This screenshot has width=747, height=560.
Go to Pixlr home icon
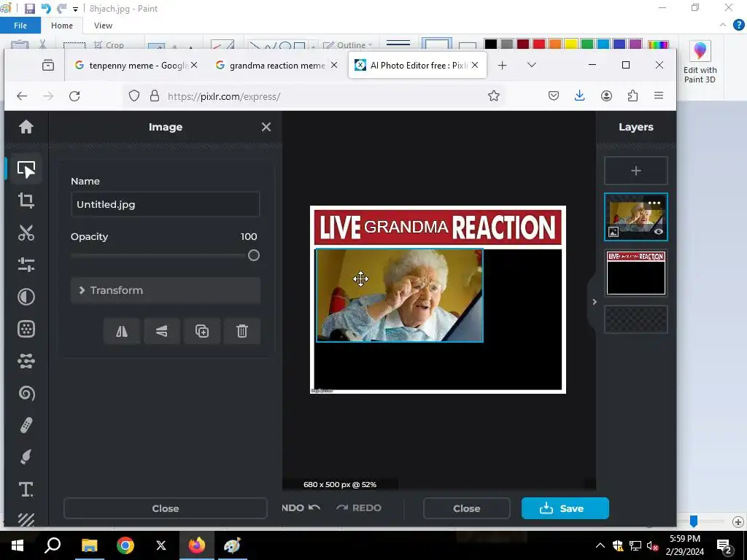(x=26, y=127)
